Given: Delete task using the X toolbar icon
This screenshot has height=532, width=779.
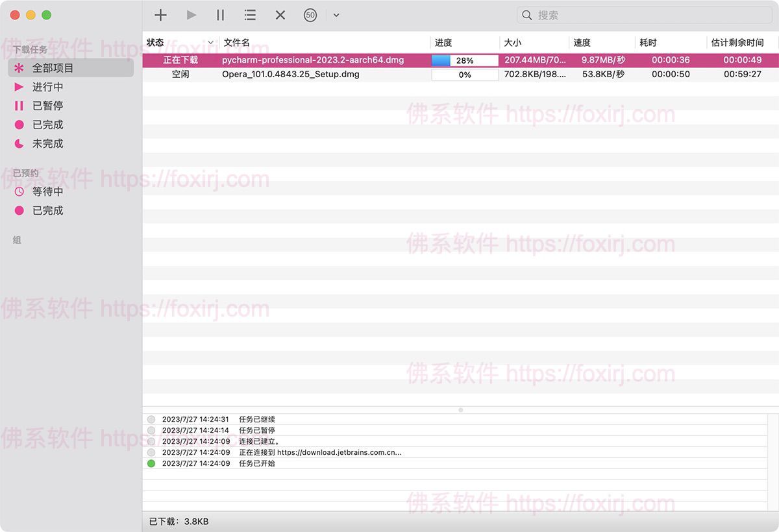Looking at the screenshot, I should click(x=280, y=15).
